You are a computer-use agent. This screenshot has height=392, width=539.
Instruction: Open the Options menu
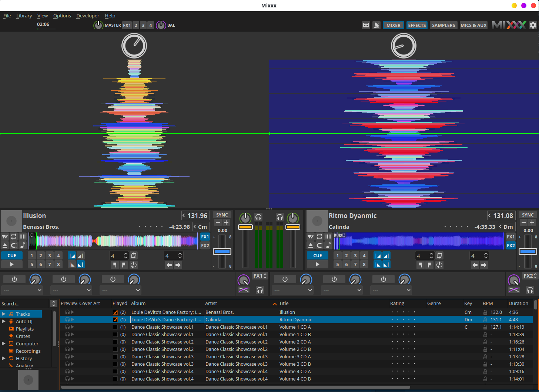pyautogui.click(x=62, y=16)
